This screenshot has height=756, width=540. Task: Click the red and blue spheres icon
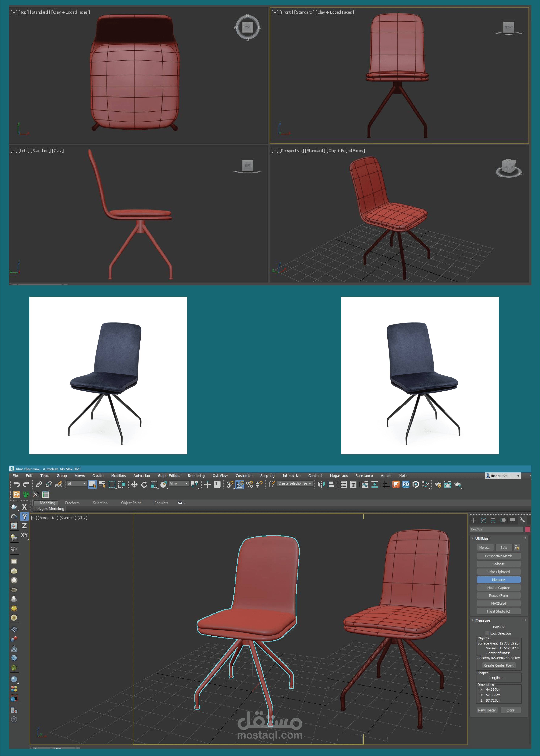tap(14, 639)
